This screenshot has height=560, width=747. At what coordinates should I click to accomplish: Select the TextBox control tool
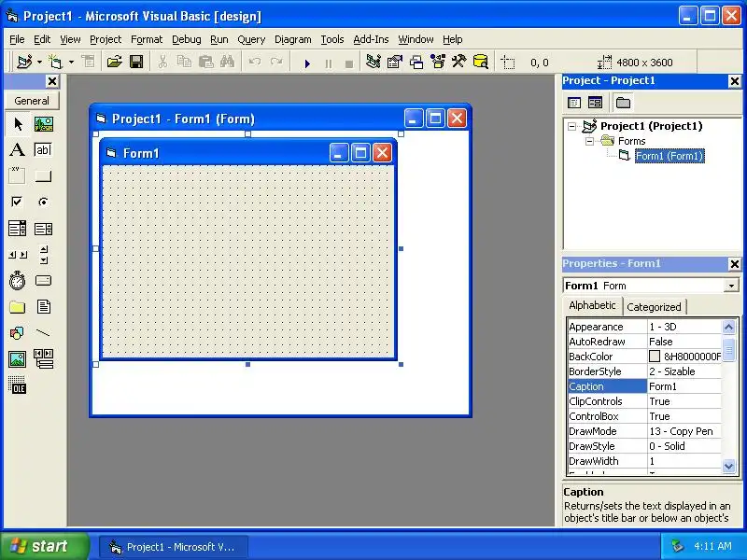pos(43,150)
